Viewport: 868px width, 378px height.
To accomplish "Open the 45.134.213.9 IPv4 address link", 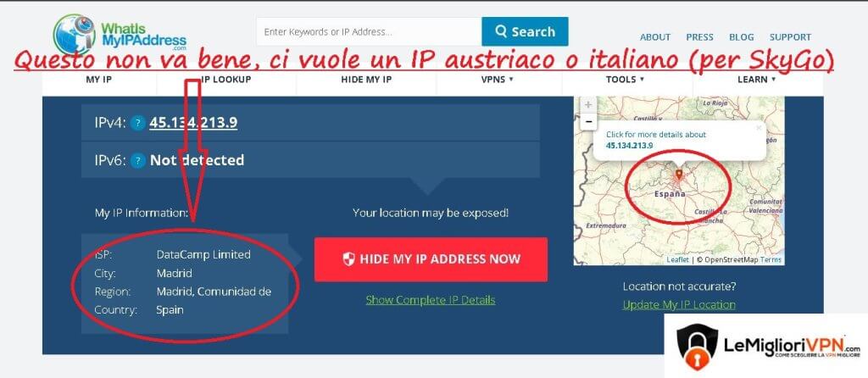I will 193,123.
